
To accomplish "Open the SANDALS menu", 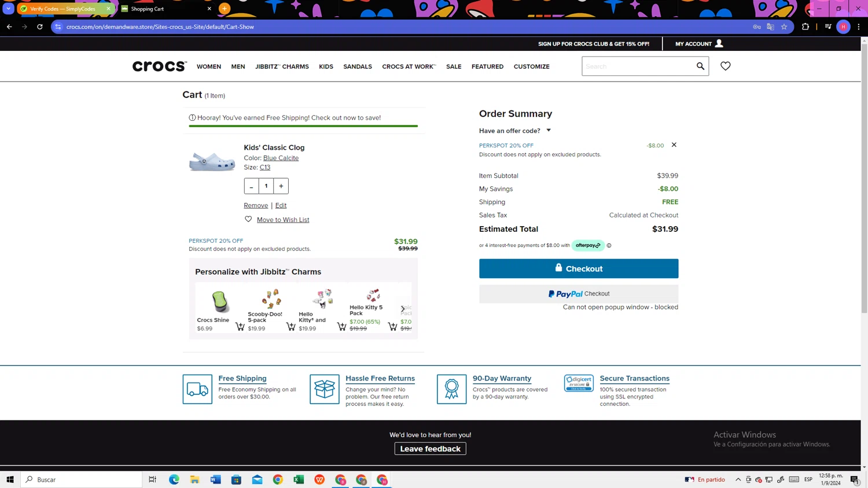I will click(x=358, y=66).
